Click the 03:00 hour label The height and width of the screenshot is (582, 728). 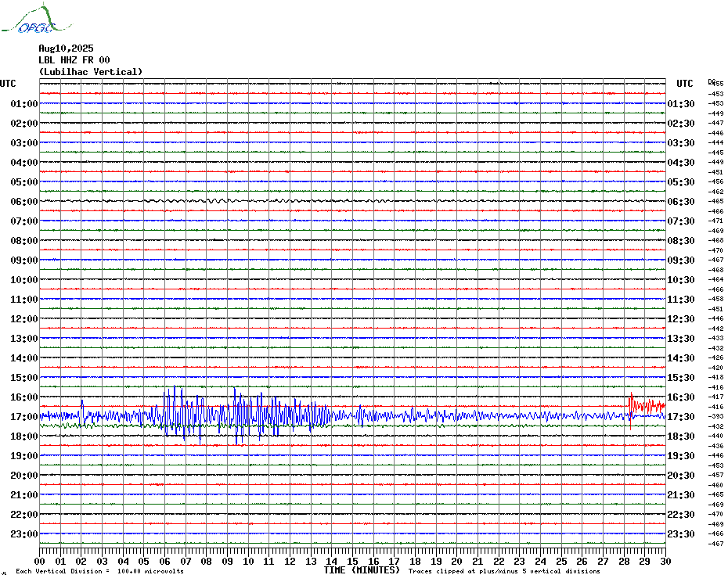click(24, 142)
